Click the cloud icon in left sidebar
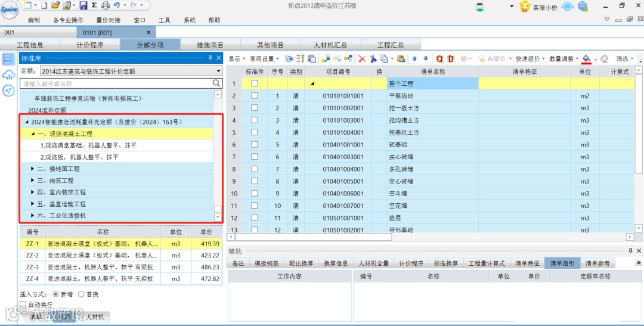This screenshot has width=644, height=326. pos(8,74)
